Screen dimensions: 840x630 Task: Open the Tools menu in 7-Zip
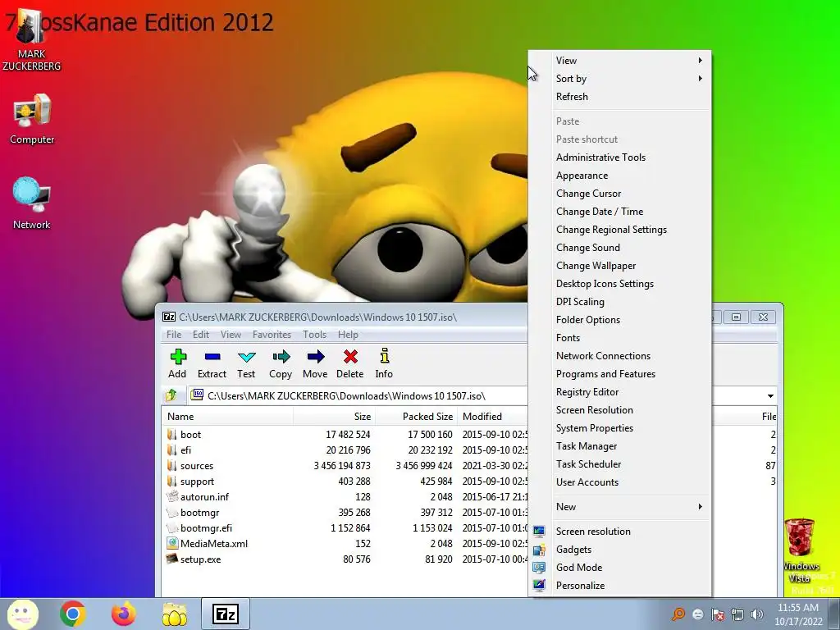314,335
